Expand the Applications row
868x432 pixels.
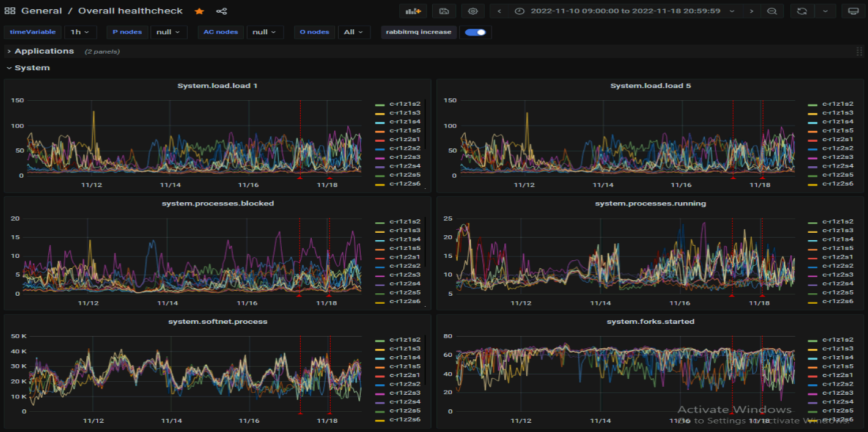44,51
